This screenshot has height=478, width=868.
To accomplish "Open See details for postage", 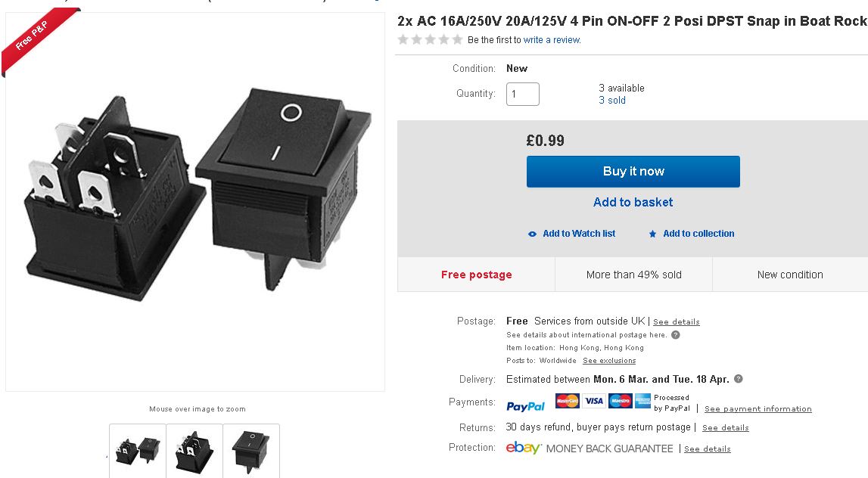I will [x=676, y=322].
